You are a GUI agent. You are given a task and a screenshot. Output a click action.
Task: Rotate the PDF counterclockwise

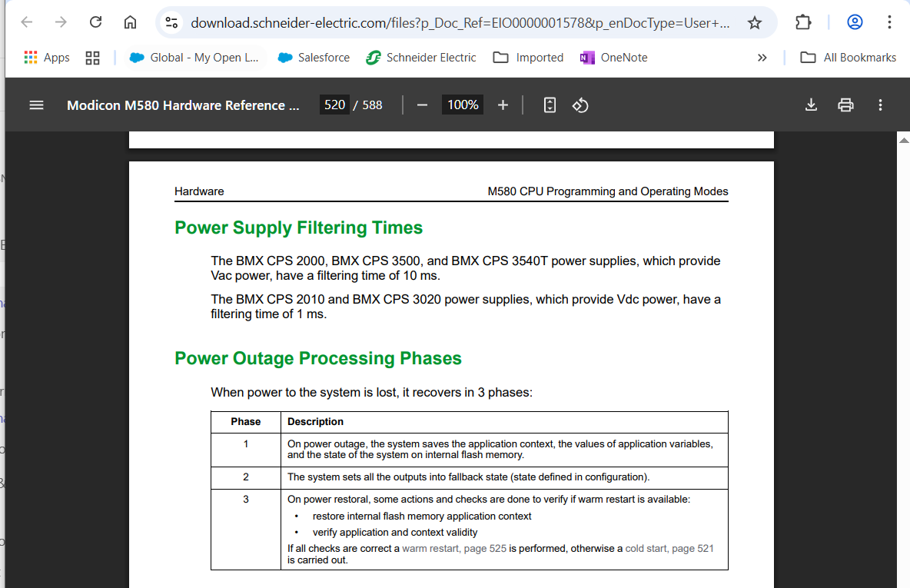click(580, 105)
